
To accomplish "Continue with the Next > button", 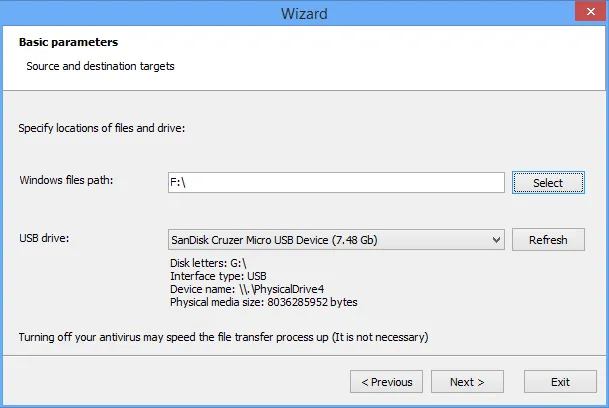I will tap(467, 382).
